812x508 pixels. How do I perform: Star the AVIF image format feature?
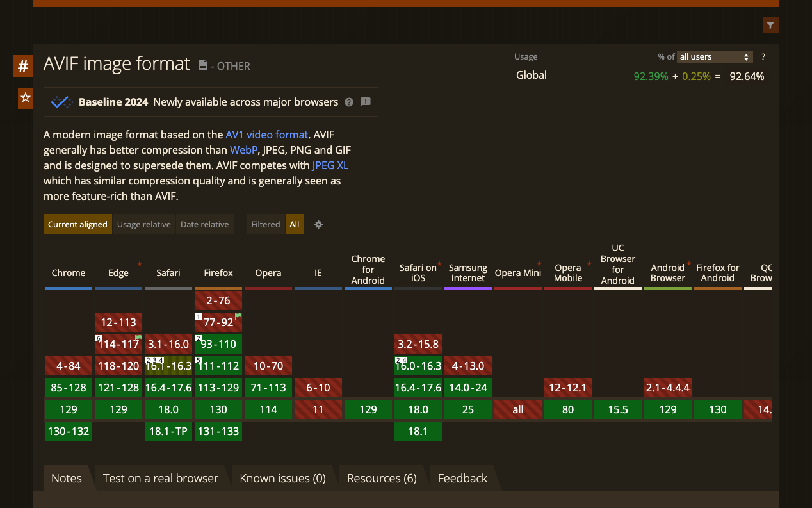pyautogui.click(x=26, y=98)
